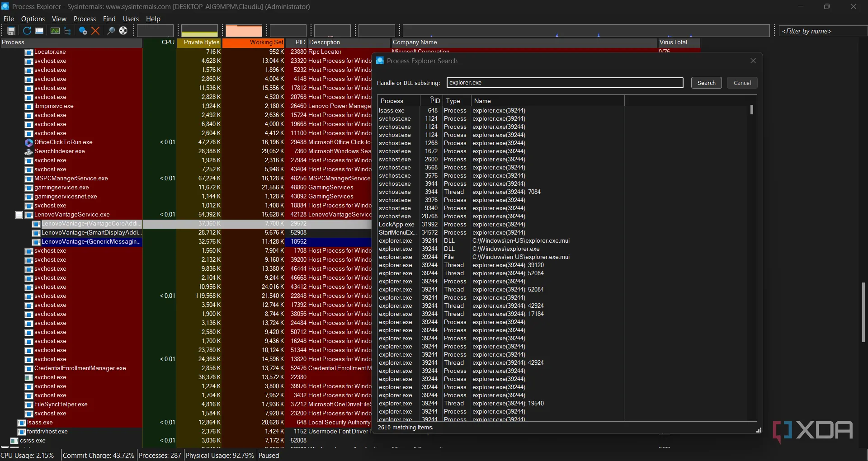Viewport: 868px width, 461px height.
Task: Toggle the Show Process Tree icon
Action: (x=67, y=31)
